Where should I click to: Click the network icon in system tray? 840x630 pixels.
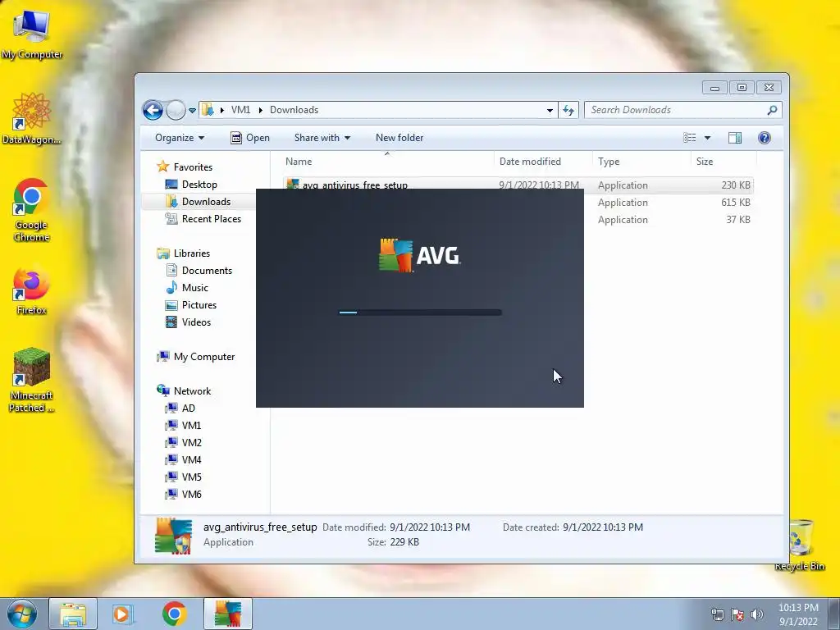[x=717, y=614]
